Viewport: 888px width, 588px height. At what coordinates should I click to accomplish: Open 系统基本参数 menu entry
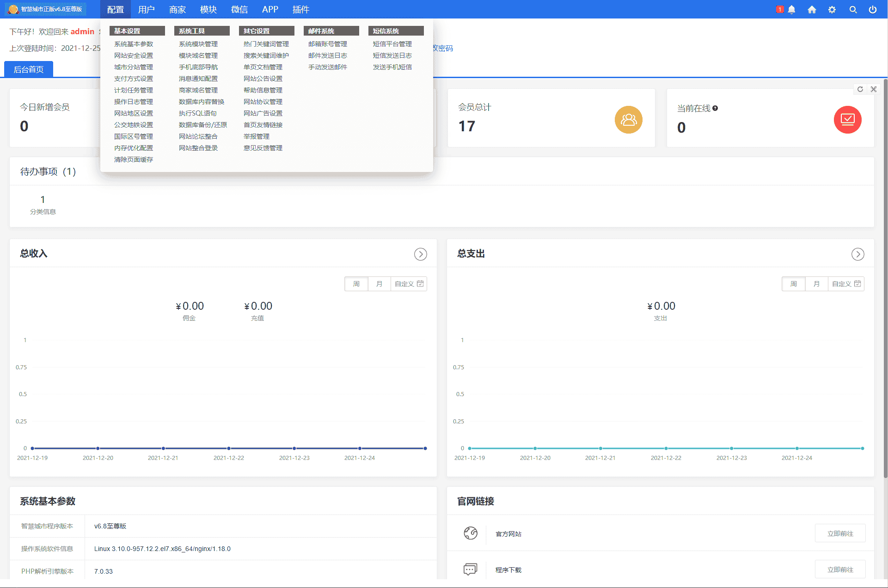134,44
